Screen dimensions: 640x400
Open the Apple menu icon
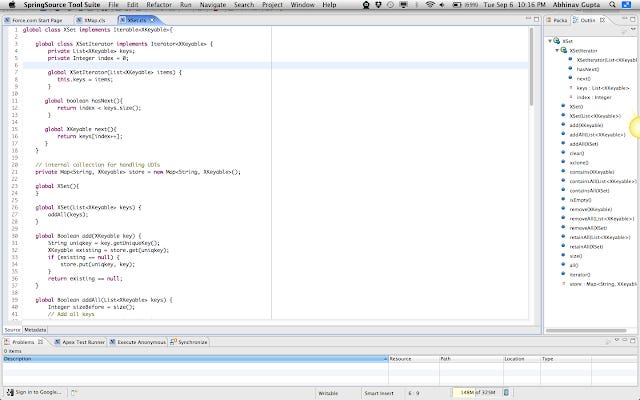click(x=12, y=5)
